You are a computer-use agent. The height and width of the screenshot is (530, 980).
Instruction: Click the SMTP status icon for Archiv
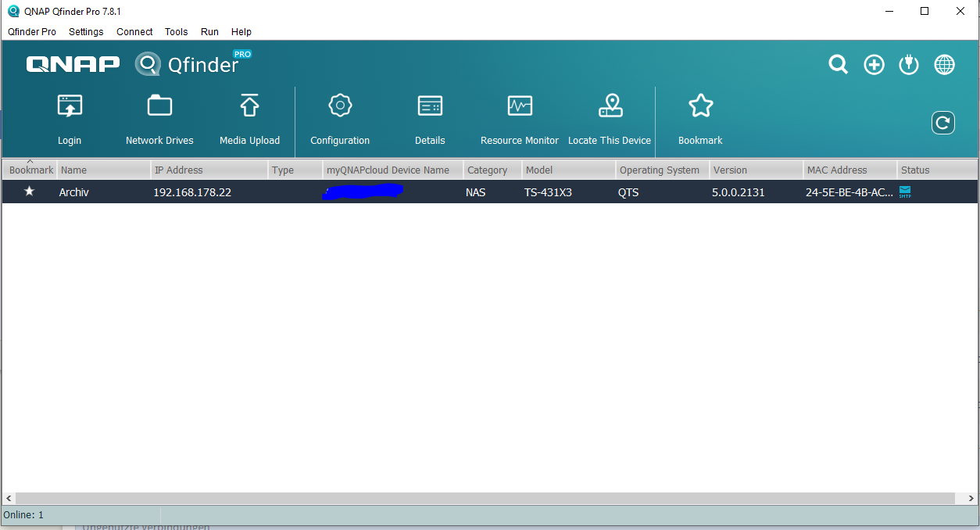[905, 192]
